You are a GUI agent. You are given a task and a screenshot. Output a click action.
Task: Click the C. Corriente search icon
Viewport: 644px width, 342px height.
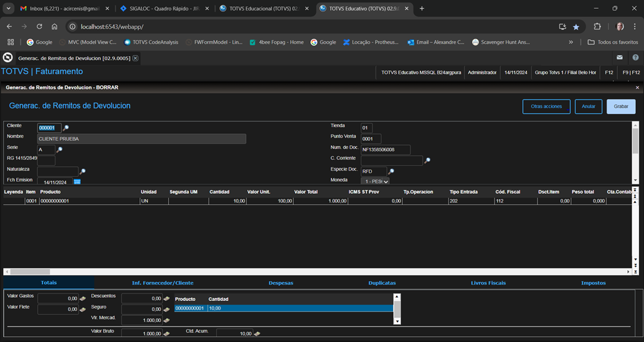[427, 161]
